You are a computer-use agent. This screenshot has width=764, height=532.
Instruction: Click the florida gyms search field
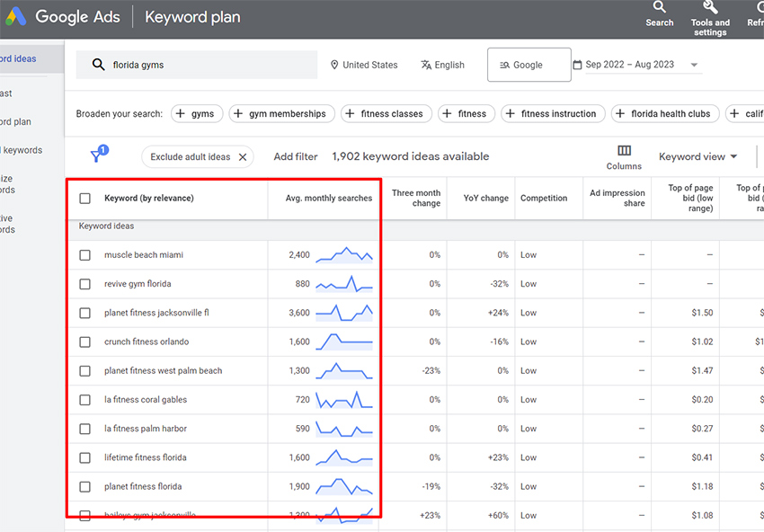pos(197,65)
